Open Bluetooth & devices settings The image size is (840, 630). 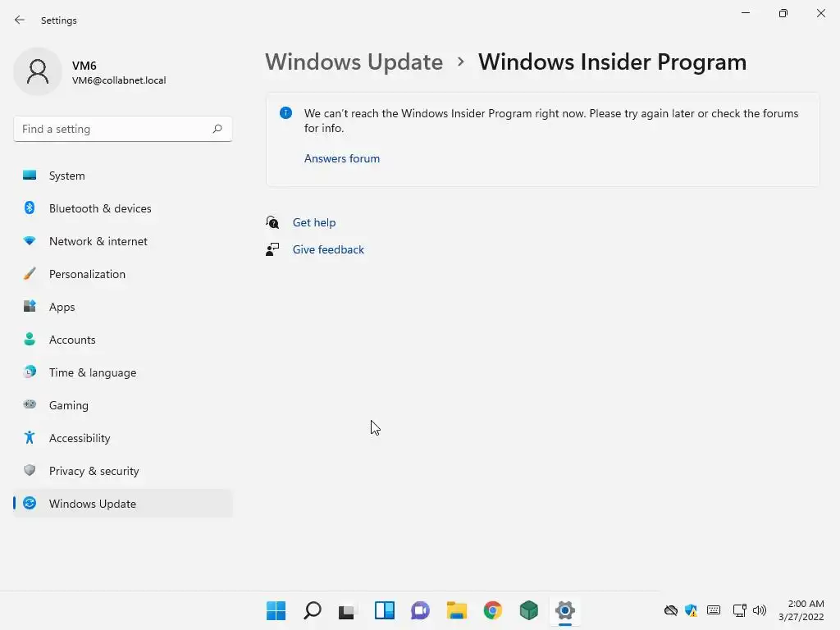pyautogui.click(x=123, y=208)
